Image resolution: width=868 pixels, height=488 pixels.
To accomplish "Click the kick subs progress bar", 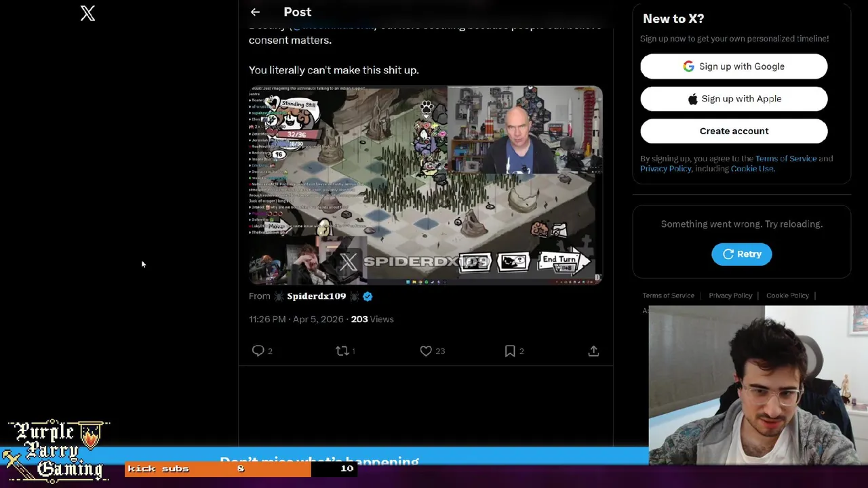I will click(241, 468).
